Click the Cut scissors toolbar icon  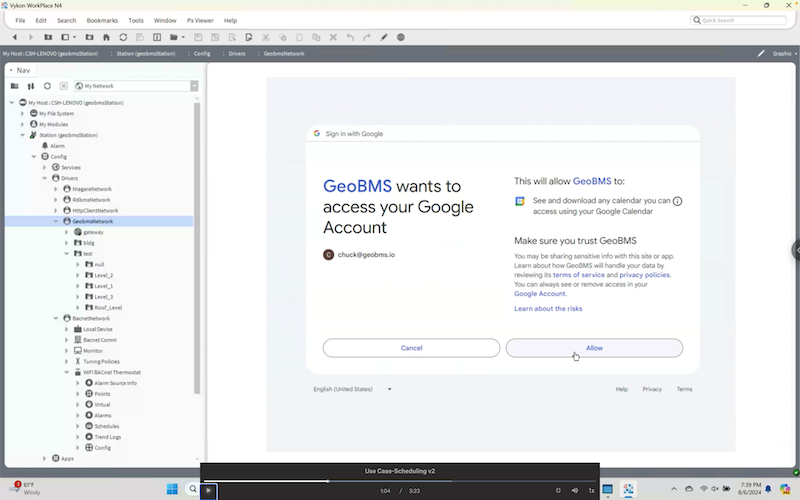pos(265,37)
